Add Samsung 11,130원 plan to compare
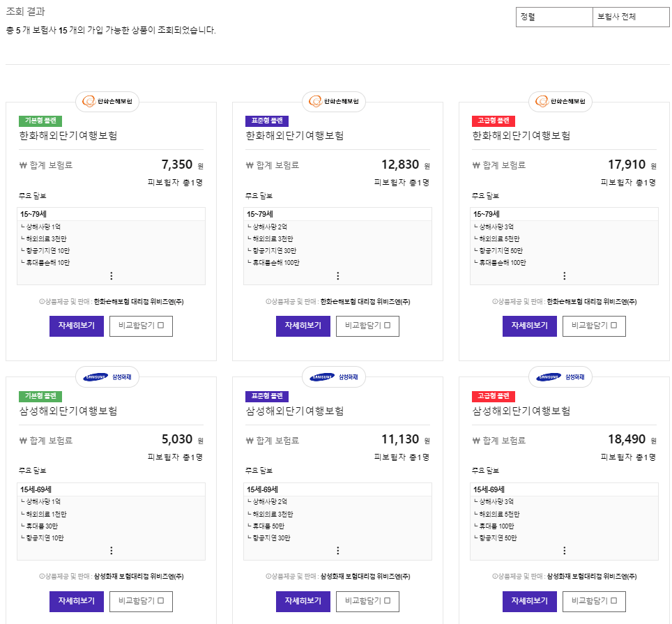Image resolution: width=672 pixels, height=624 pixels. pos(367,601)
